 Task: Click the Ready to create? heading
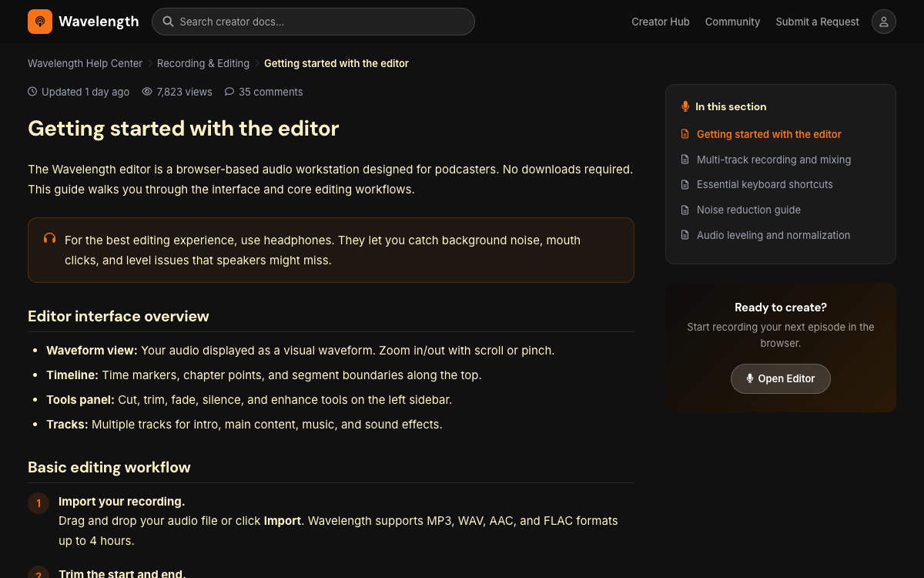pos(781,307)
